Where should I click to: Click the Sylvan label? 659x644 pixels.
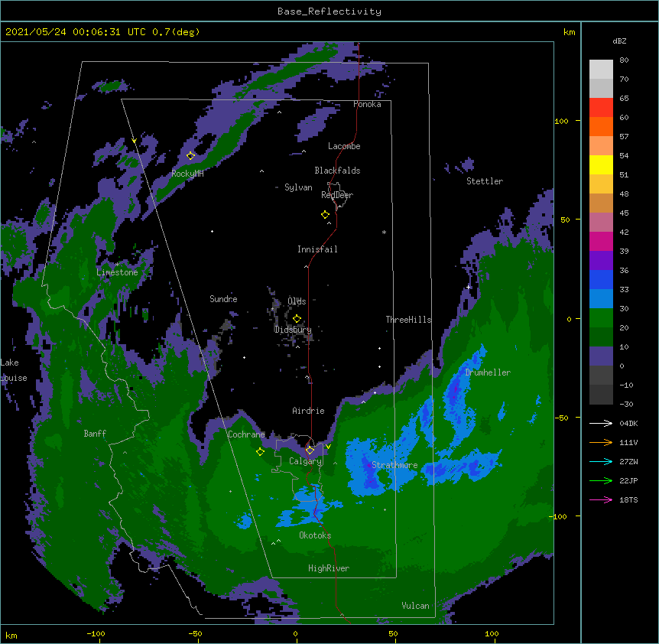click(298, 187)
